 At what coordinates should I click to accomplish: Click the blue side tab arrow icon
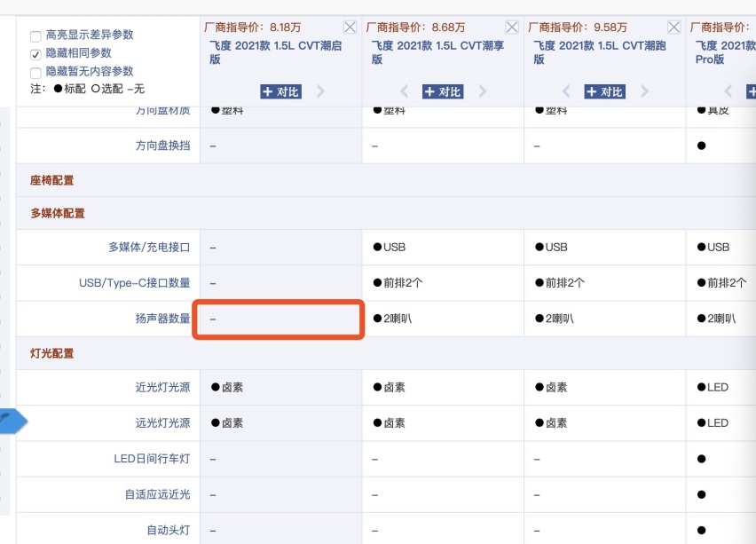[12, 422]
